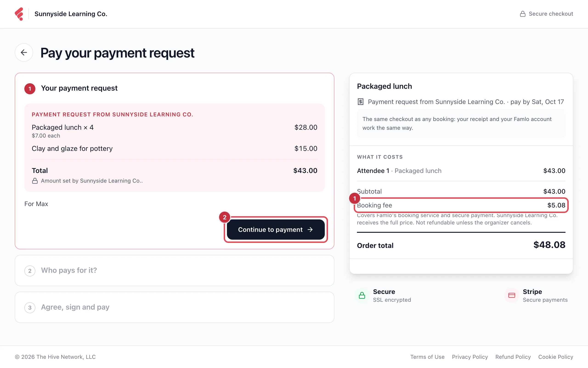Click the step 1 number badge

[30, 89]
